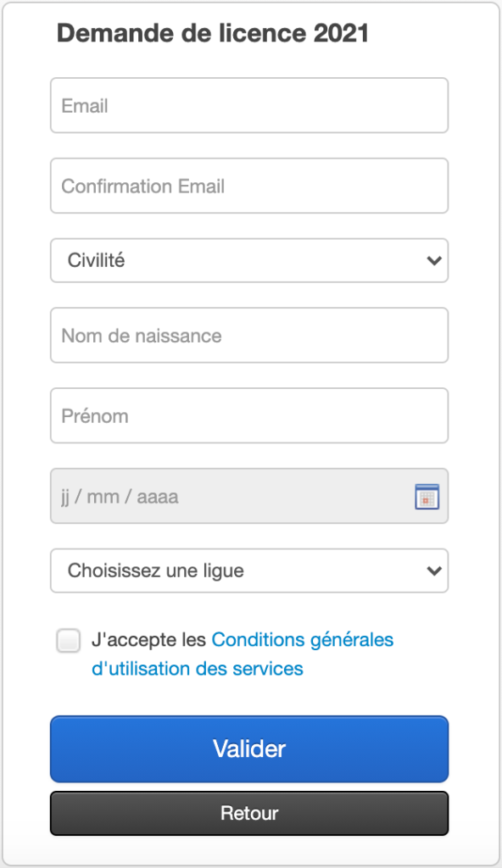502x868 pixels.
Task: Open the Conditions générales link
Action: click(x=303, y=640)
